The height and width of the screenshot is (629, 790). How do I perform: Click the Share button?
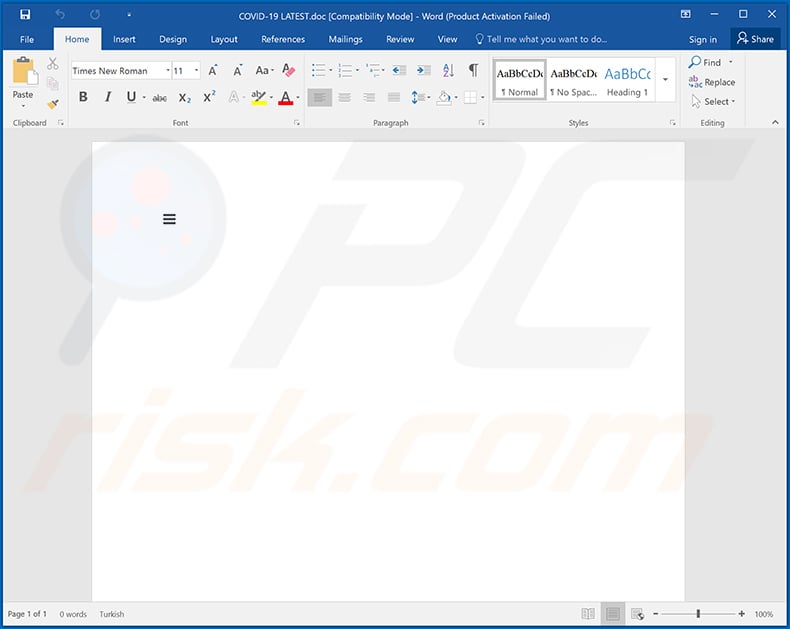click(x=755, y=39)
